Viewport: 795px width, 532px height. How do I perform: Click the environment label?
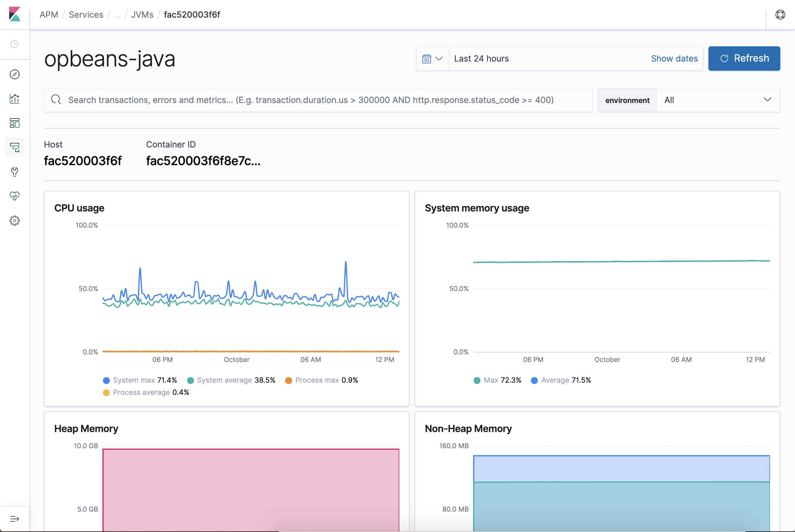tap(627, 100)
